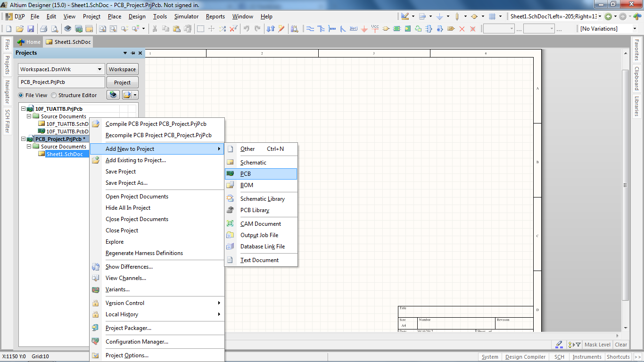Screen dimensions: 644x362
Task: Open the Workspace1.DsnWrk dropdown
Action: tap(100, 69)
